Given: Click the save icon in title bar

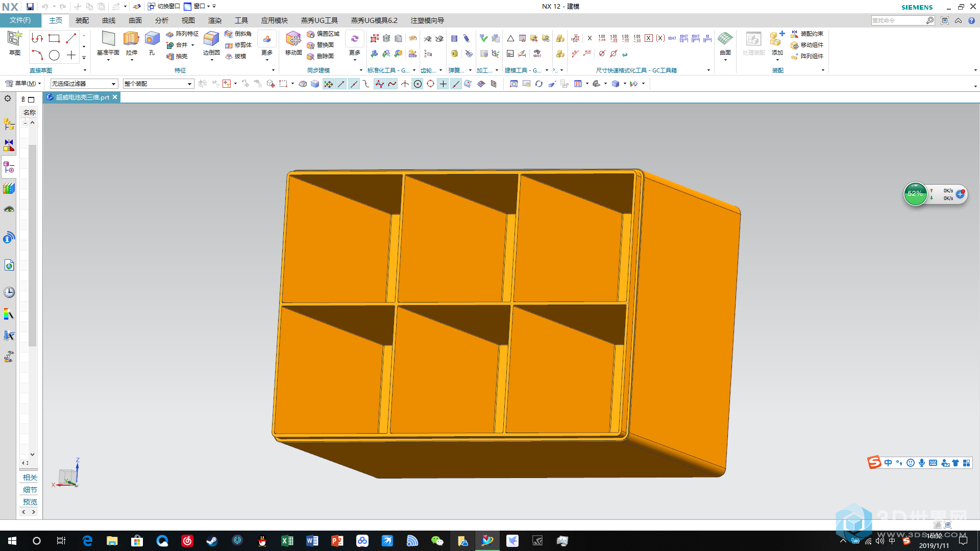Looking at the screenshot, I should [30, 6].
